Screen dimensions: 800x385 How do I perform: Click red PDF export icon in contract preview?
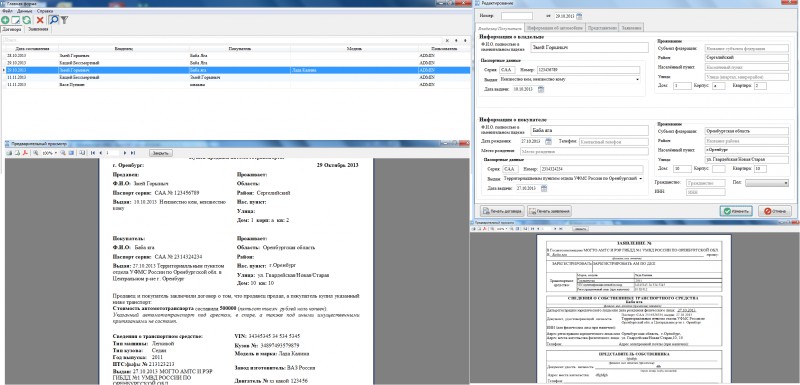(x=24, y=153)
